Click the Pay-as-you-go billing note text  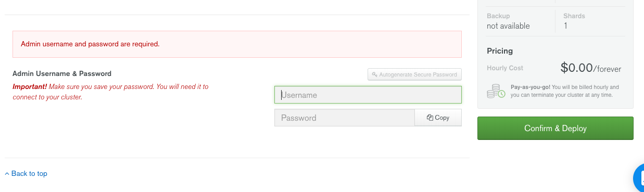[565, 91]
